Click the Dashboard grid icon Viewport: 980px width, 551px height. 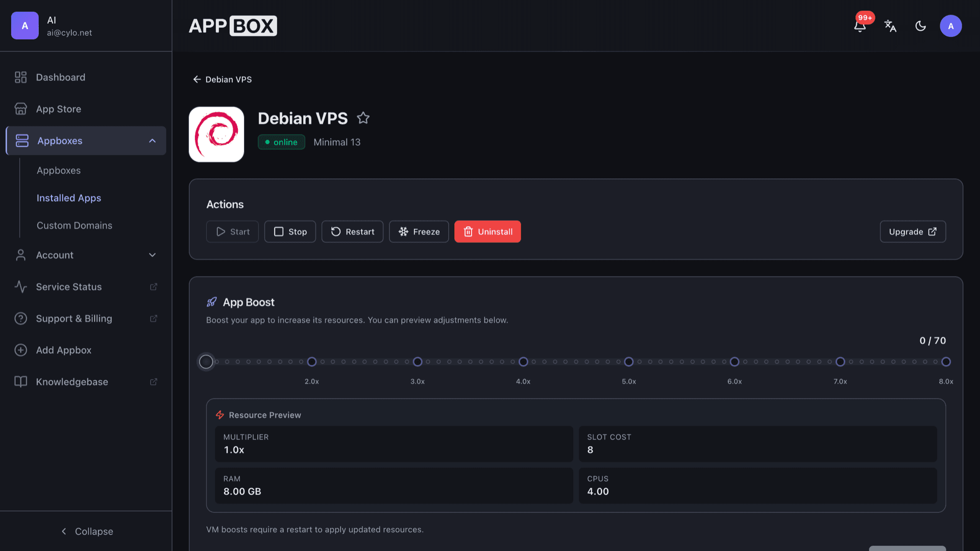(x=20, y=77)
